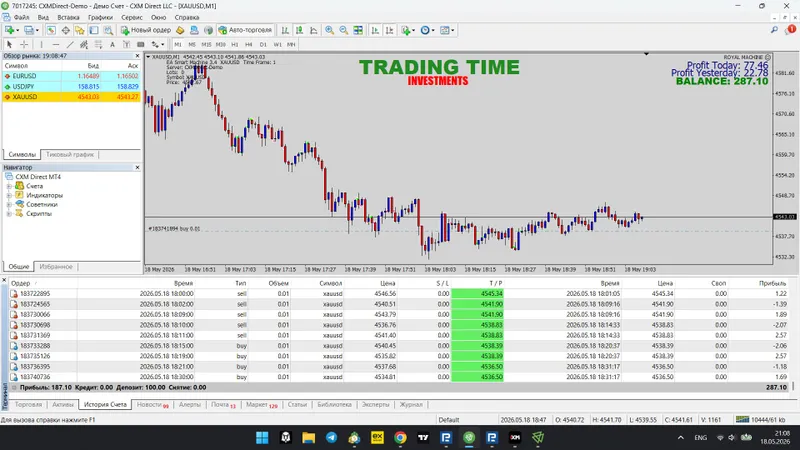Zoom in the chart
Viewport: 800px width, 450px height.
click(330, 31)
